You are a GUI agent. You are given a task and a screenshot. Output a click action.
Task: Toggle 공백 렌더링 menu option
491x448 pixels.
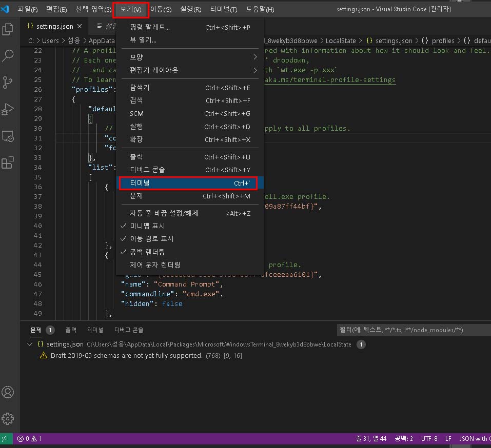click(190, 252)
